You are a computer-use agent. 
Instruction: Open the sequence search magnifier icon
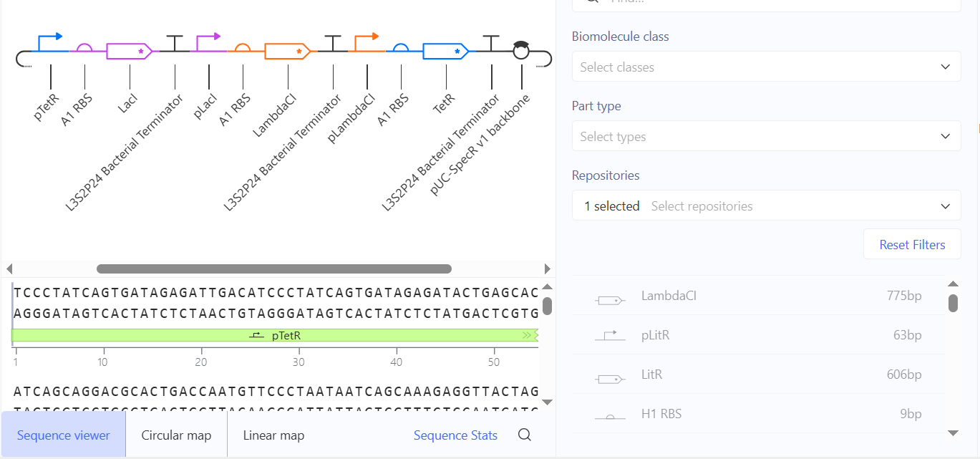(525, 435)
